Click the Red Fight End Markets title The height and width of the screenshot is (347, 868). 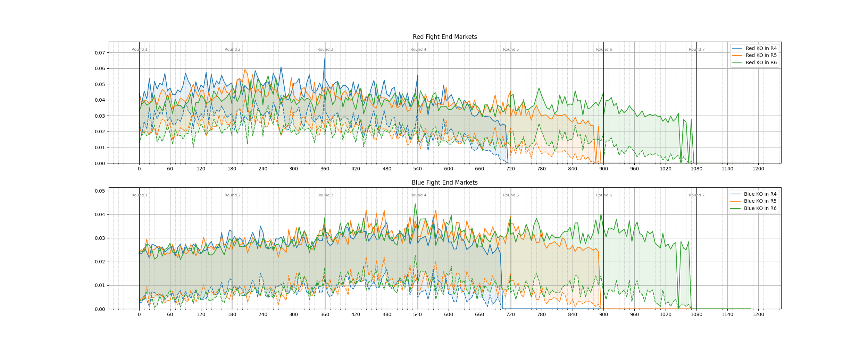tap(444, 37)
